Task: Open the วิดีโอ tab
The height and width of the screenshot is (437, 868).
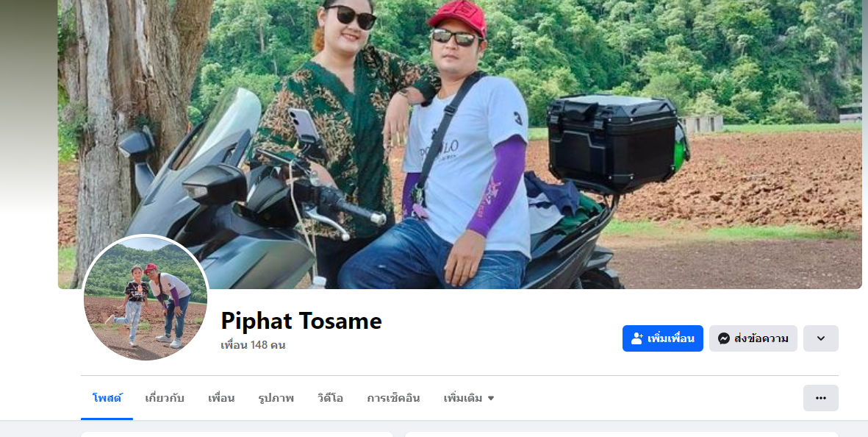Action: 330,398
